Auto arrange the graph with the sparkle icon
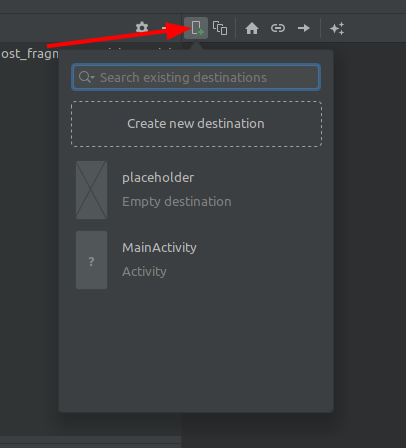This screenshot has width=406, height=448. pyautogui.click(x=337, y=28)
